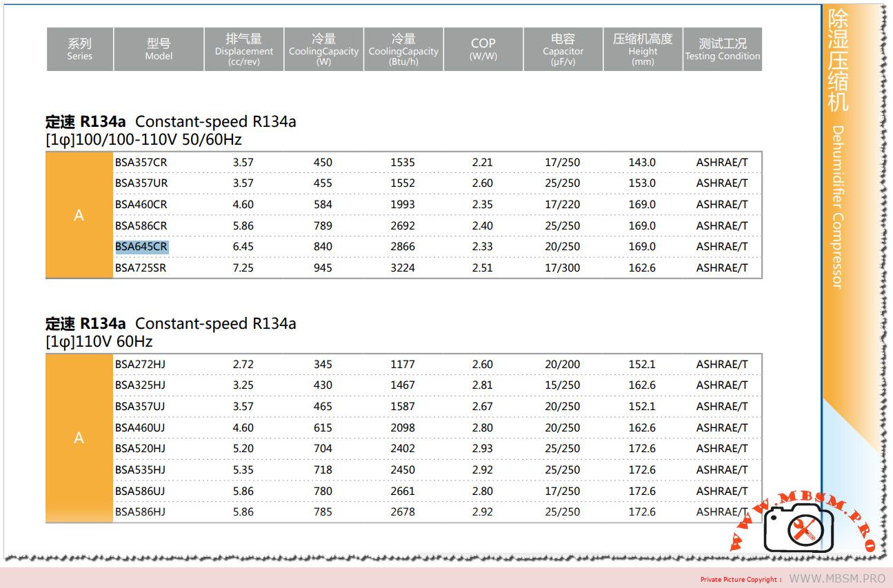Click the highlighted BSA645CR model name

[x=141, y=247]
